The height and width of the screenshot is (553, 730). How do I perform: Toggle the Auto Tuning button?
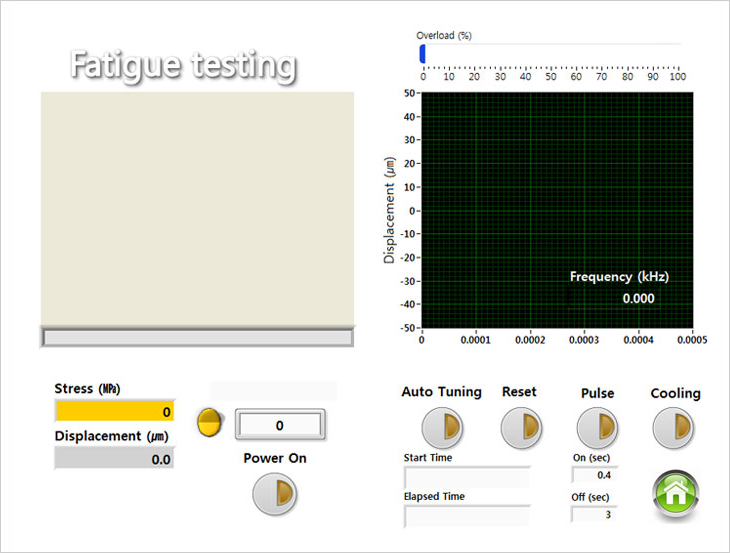tap(442, 428)
